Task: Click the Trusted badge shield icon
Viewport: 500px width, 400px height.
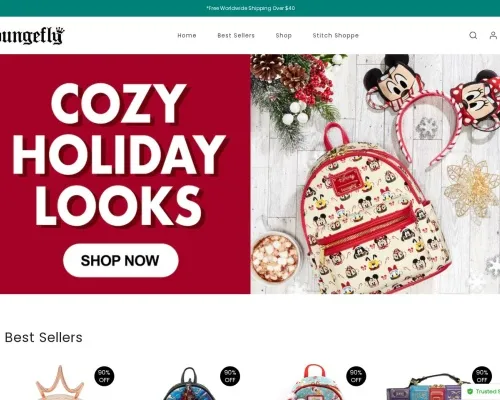Action: [x=470, y=391]
